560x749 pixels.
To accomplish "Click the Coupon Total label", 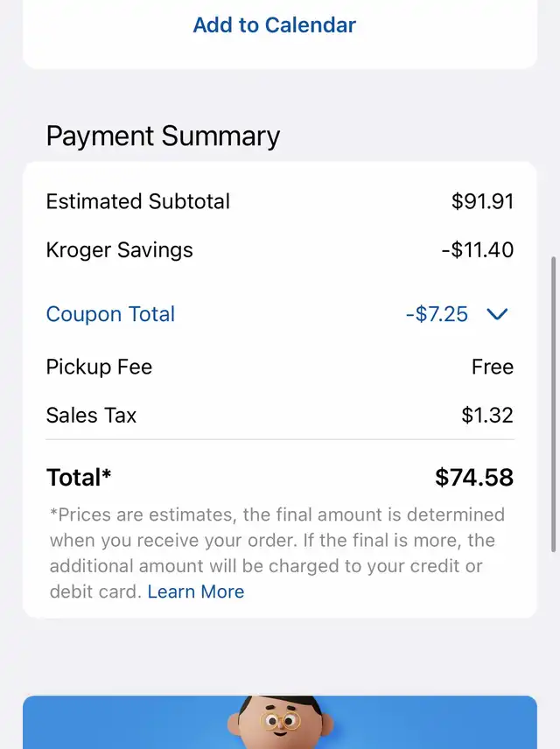I will point(110,314).
